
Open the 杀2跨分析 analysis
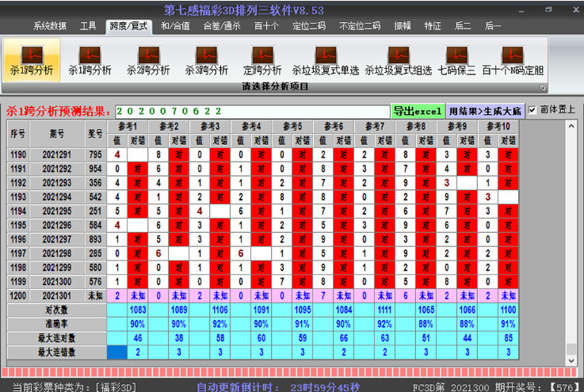[x=148, y=60]
